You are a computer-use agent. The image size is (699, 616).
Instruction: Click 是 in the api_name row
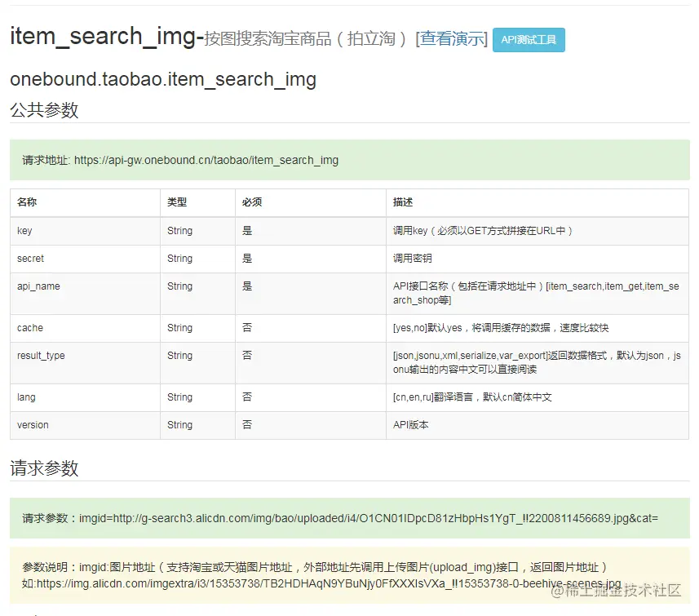[247, 286]
